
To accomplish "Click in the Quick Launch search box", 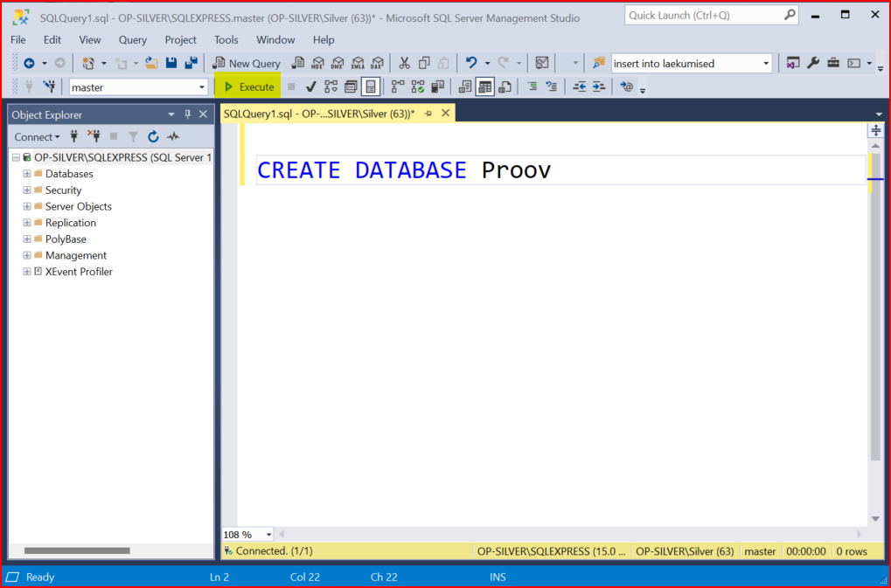I will coord(712,16).
